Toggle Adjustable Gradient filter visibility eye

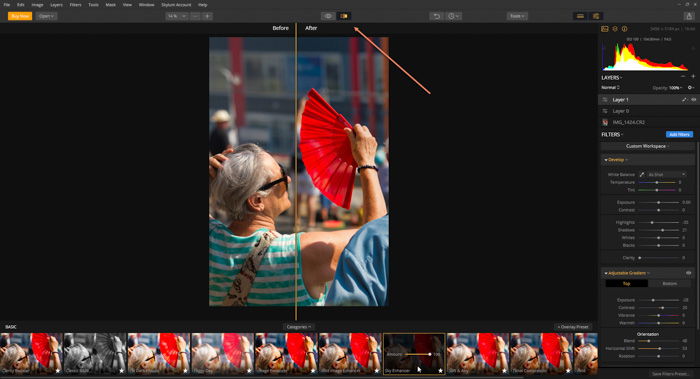tap(688, 273)
